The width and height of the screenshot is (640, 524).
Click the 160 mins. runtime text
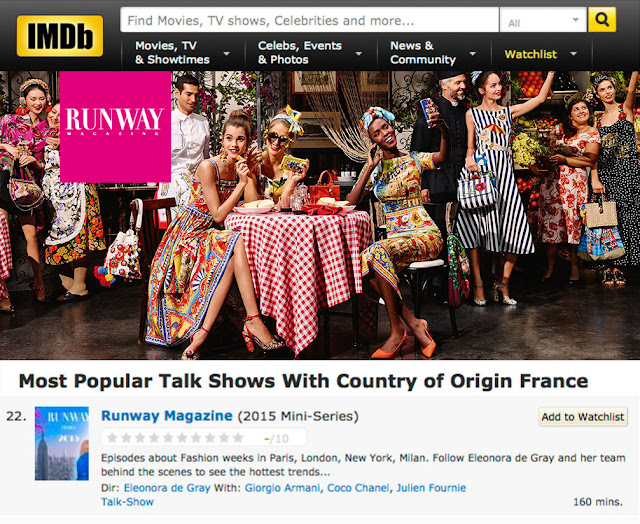coord(598,502)
